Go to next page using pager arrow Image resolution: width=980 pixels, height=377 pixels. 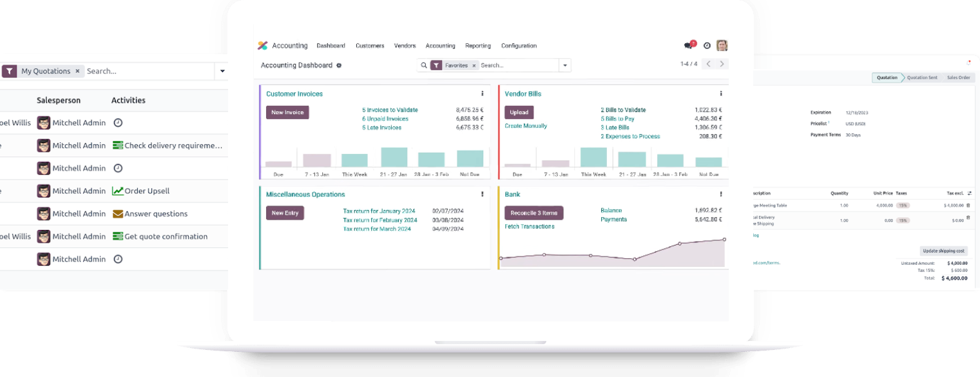click(x=722, y=64)
